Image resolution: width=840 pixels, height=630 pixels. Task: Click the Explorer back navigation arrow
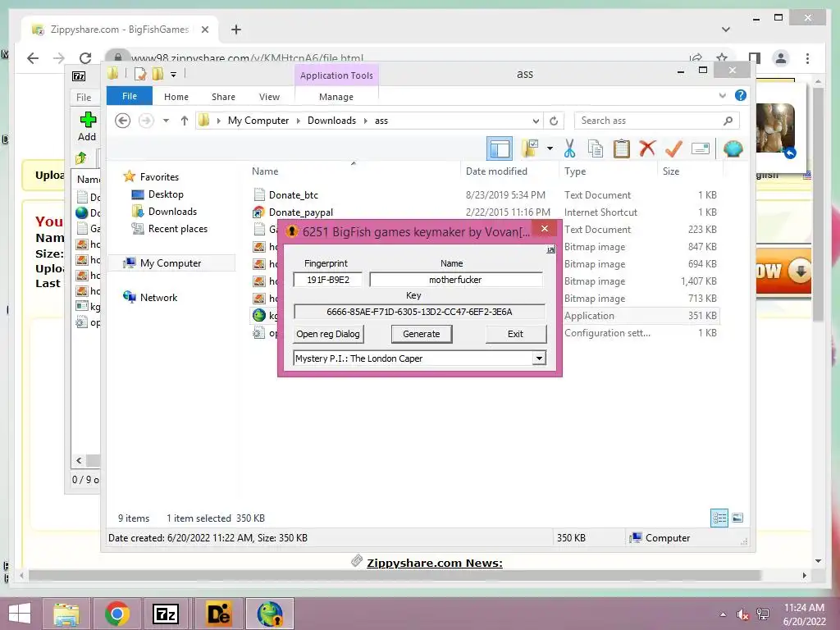pyautogui.click(x=123, y=121)
